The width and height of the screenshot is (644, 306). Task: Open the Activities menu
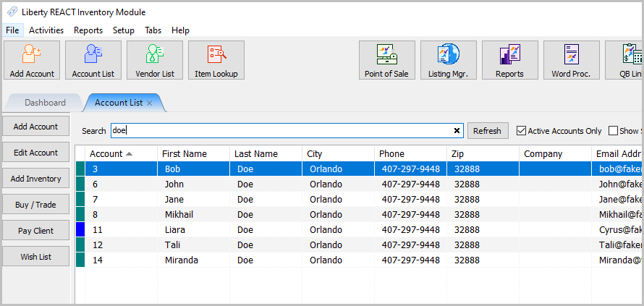[x=46, y=30]
